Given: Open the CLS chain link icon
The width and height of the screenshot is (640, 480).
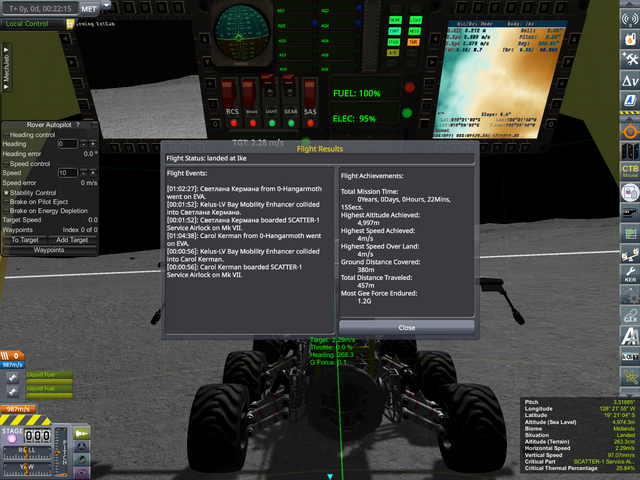Looking at the screenshot, I should point(630,315).
